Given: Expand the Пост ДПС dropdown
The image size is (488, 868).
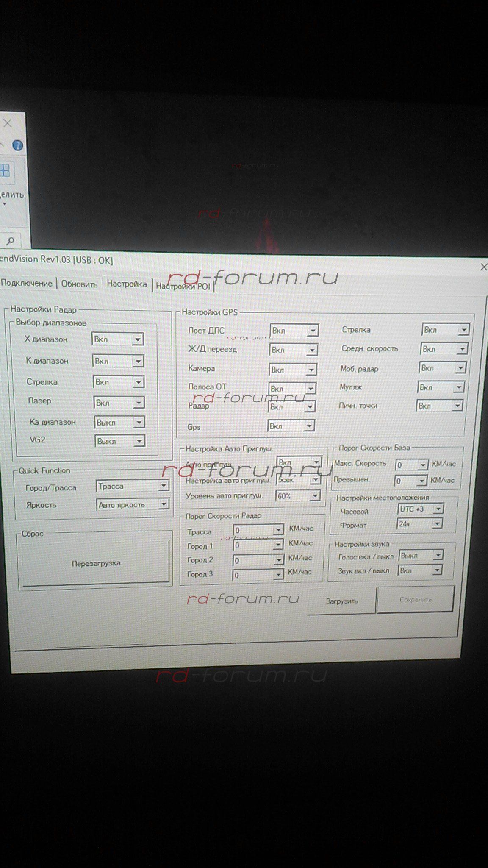Looking at the screenshot, I should coord(313,331).
